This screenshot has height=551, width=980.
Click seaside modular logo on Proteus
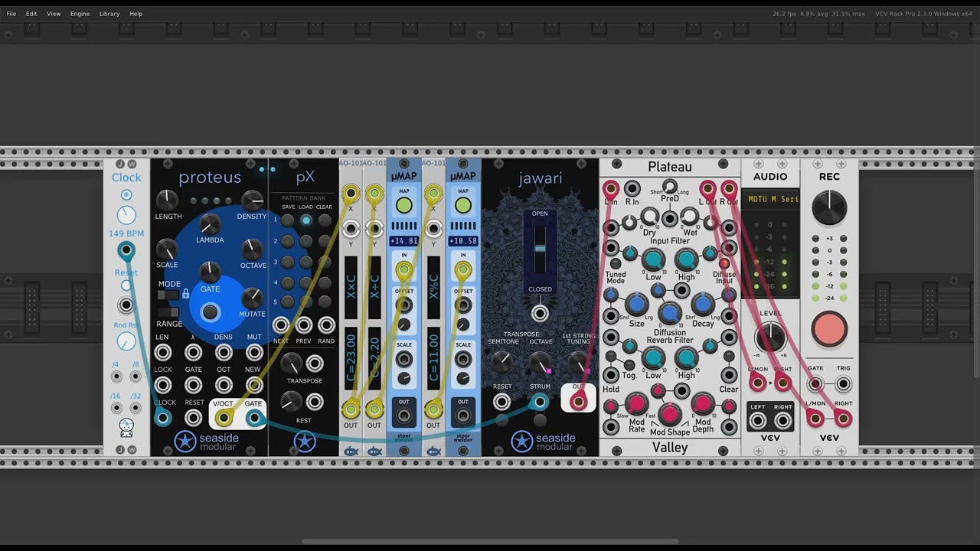206,442
